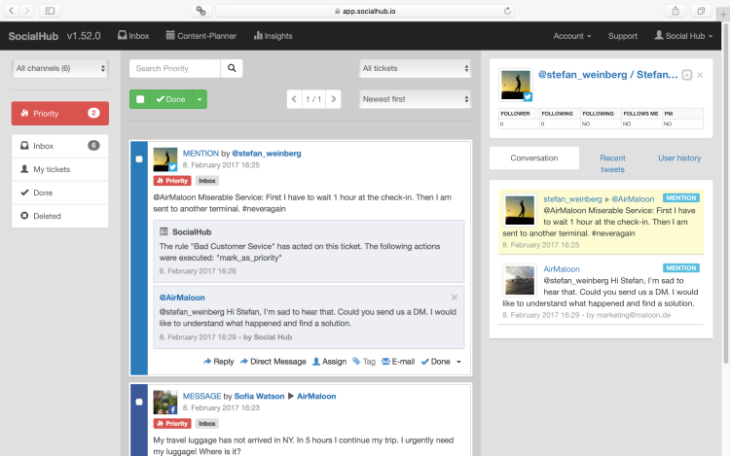Click the Inbox tag on stefan_weinberg ticket
The width and height of the screenshot is (730, 456).
pyautogui.click(x=207, y=181)
